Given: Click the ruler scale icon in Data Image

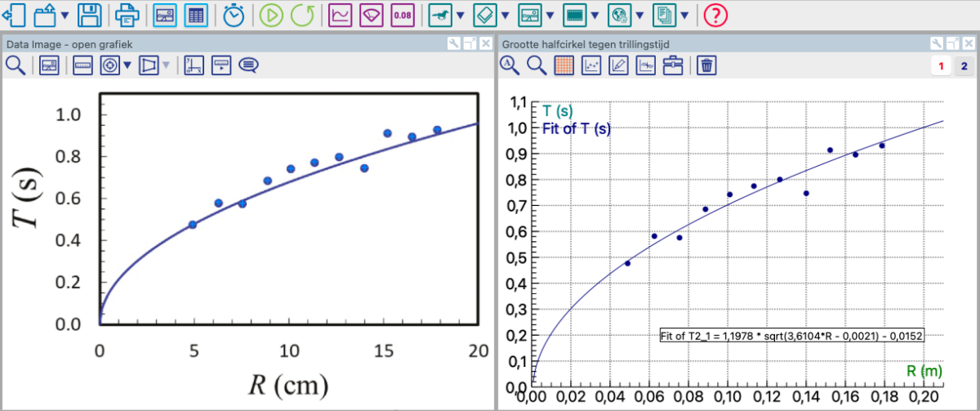Looking at the screenshot, I should (x=82, y=66).
